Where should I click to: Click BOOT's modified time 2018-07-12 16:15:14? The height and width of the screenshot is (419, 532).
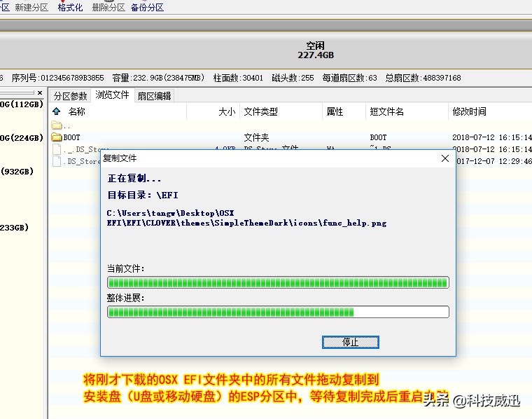(x=491, y=137)
